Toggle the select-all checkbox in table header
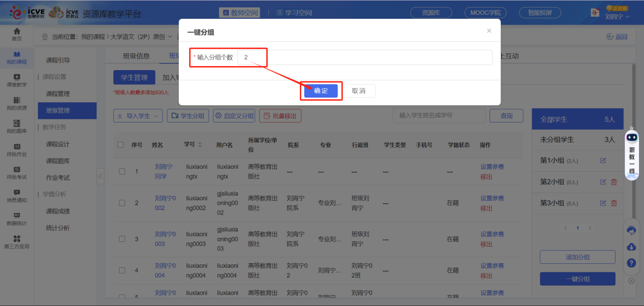This screenshot has width=644, height=306. (x=120, y=145)
